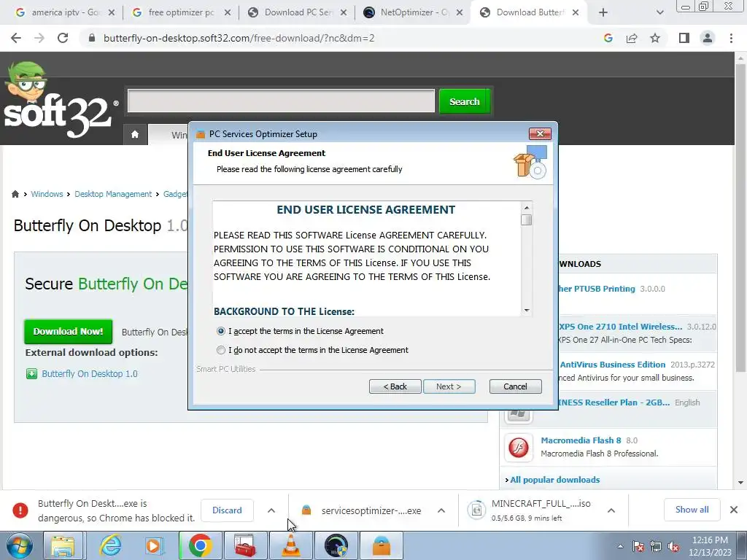
Task: Open Chrome menu three dots
Action: coord(731,38)
